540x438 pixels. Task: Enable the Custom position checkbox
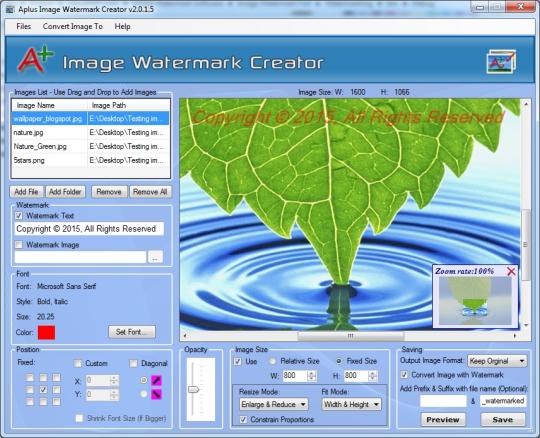pyautogui.click(x=78, y=363)
